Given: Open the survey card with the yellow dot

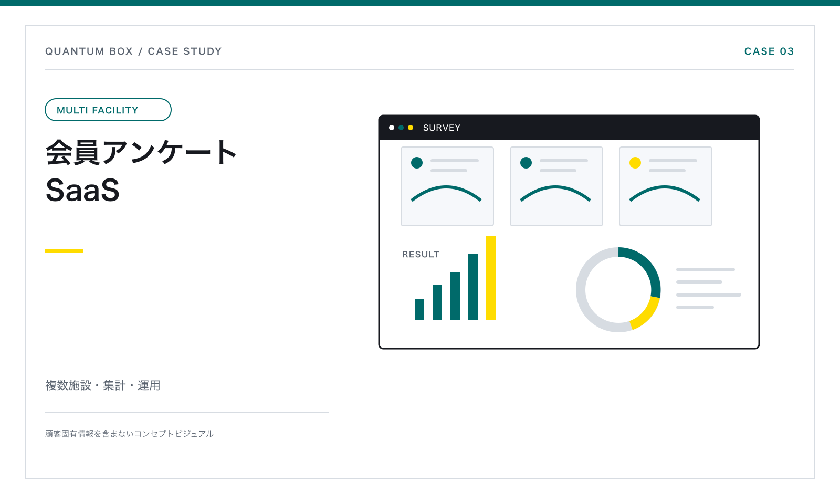Looking at the screenshot, I should pos(666,186).
